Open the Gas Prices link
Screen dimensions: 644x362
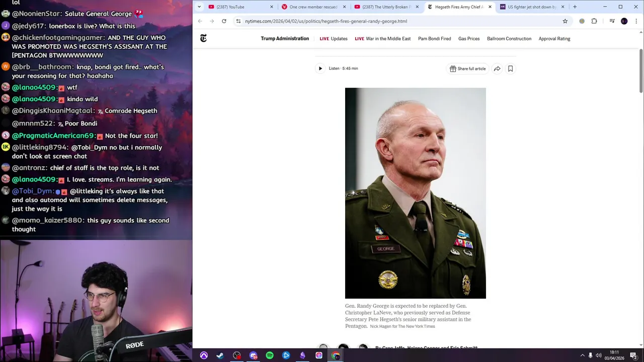(469, 39)
